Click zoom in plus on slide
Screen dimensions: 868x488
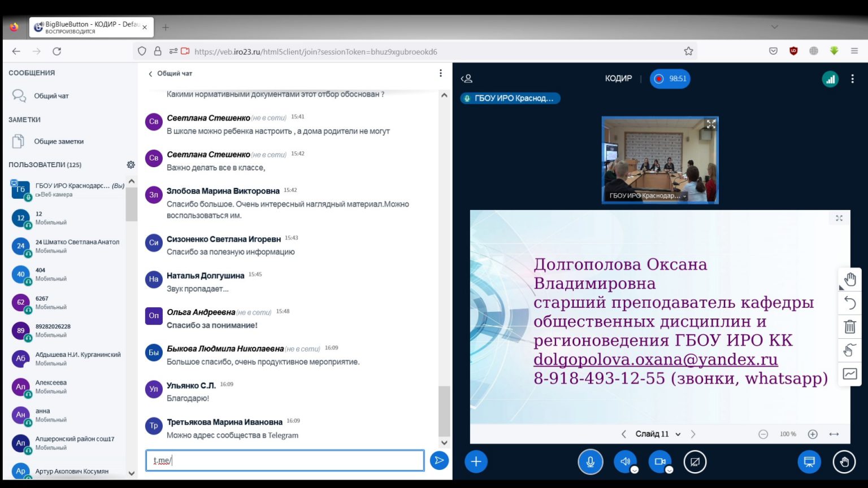click(813, 434)
